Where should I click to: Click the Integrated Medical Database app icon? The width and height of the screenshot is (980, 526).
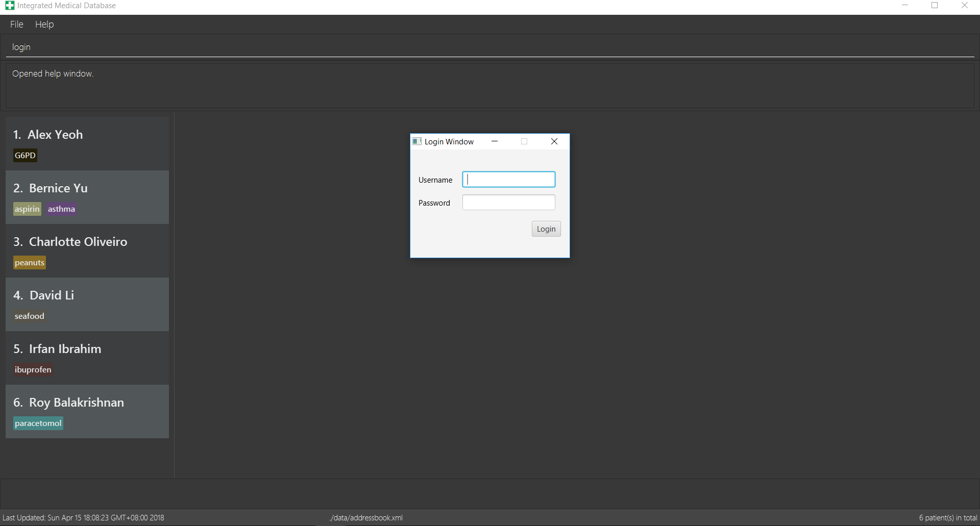coord(10,6)
